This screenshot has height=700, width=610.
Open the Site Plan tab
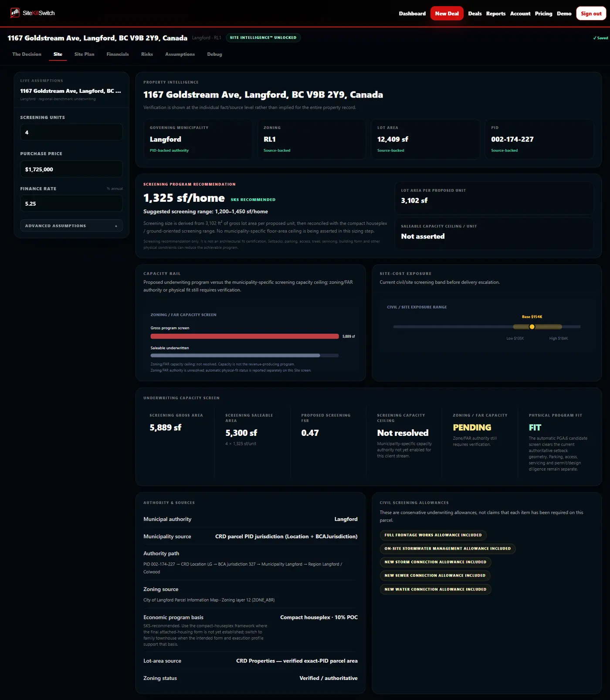[x=84, y=54]
